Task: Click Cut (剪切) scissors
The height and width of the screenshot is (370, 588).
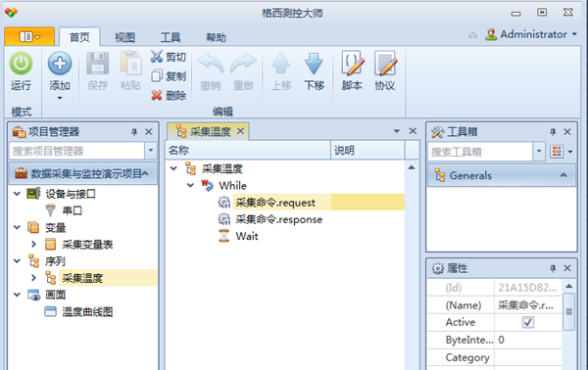Action: (x=168, y=57)
